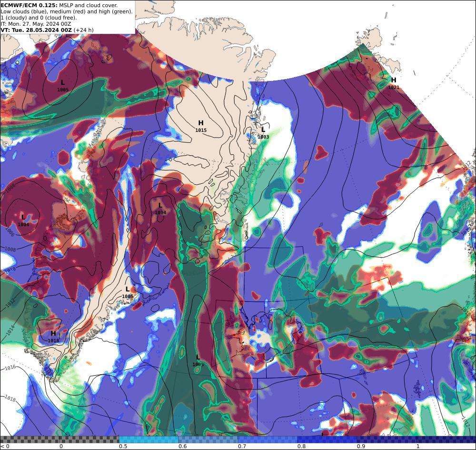Click the 'IT: Mon. 27. May. 2024 00Z' init time
This screenshot has width=476, height=450.
click(36, 24)
